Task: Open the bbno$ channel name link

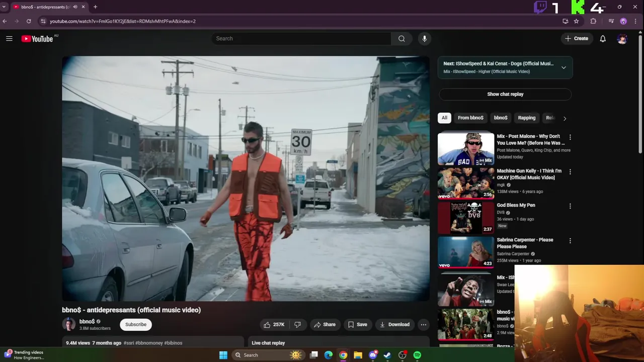Action: pos(87,321)
